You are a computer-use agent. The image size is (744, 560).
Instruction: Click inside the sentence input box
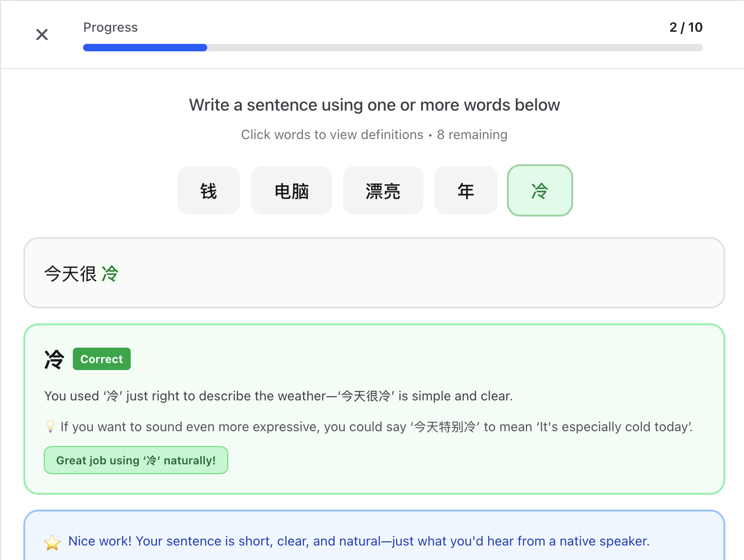[373, 273]
